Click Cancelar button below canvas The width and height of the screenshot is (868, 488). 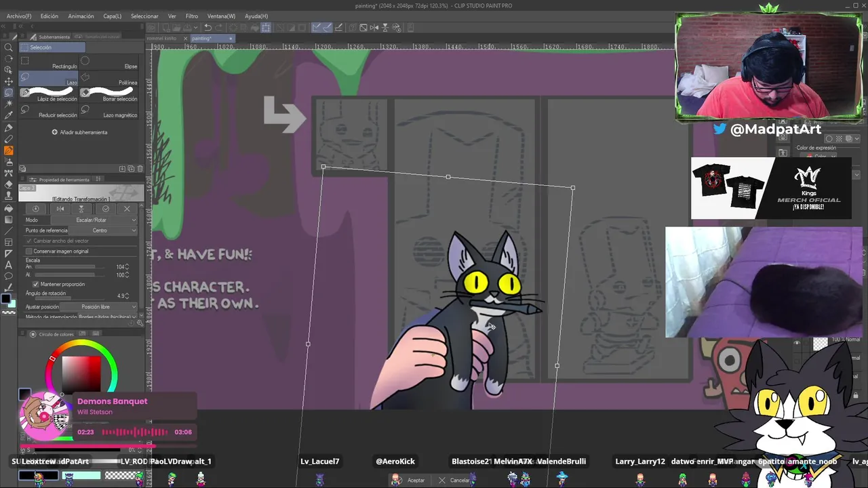point(454,480)
